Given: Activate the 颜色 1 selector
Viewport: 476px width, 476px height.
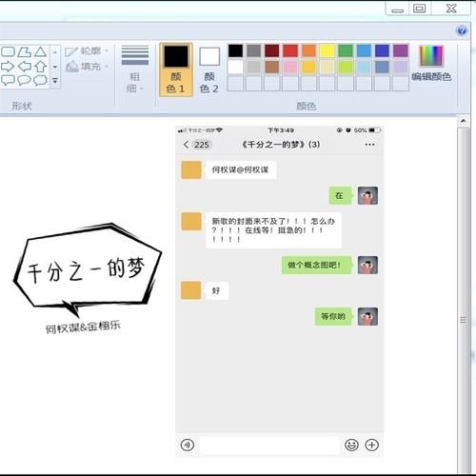Looking at the screenshot, I should click(176, 69).
